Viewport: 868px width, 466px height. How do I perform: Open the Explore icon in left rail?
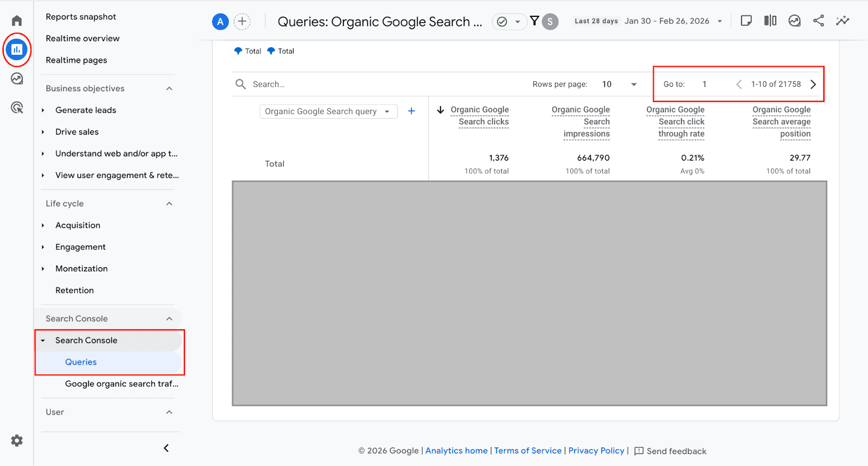point(17,79)
